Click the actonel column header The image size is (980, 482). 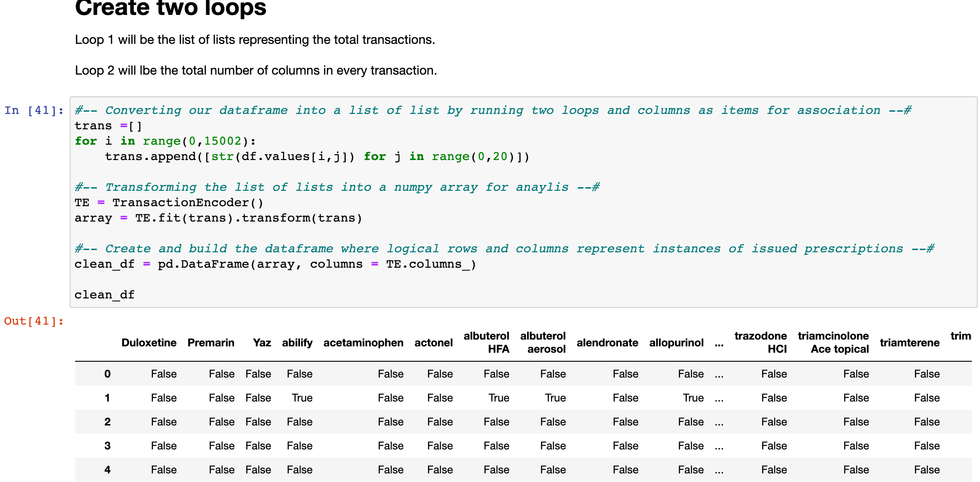click(x=433, y=342)
